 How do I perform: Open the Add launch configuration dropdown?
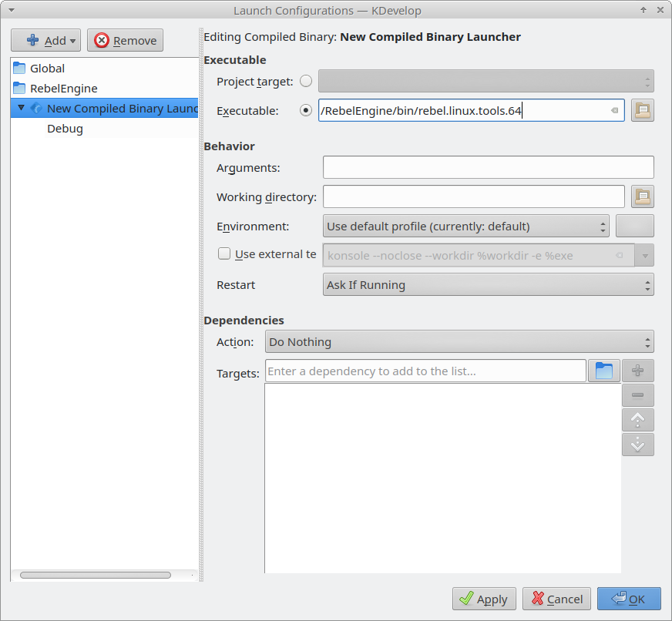click(x=46, y=40)
